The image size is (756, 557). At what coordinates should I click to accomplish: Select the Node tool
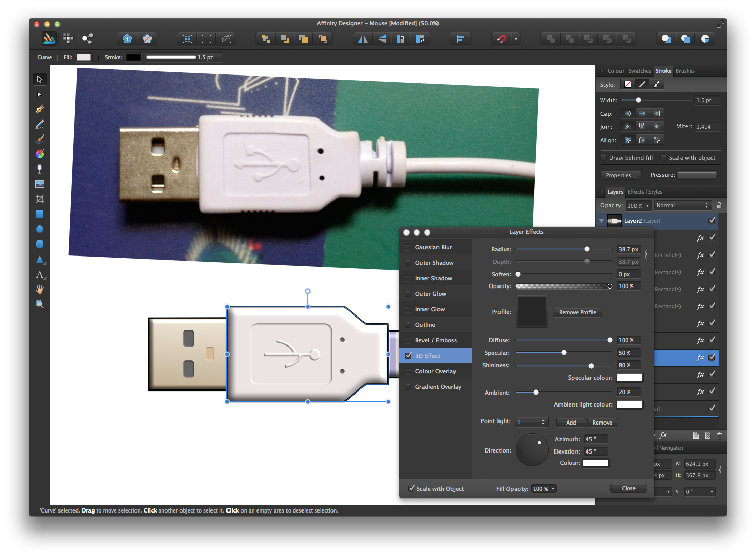click(39, 95)
